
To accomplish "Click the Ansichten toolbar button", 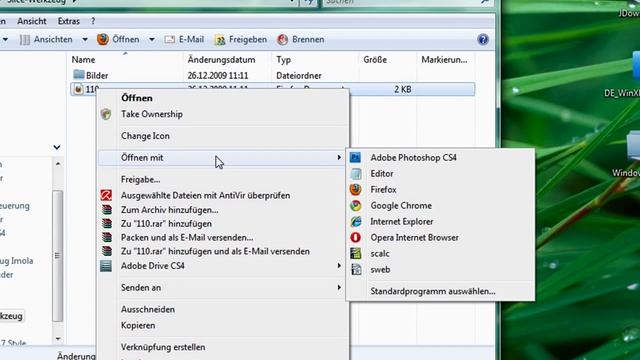I will click(46, 40).
